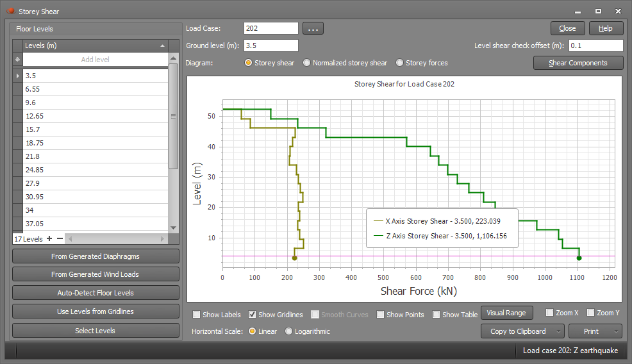
Task: Open Help
Action: 606,29
